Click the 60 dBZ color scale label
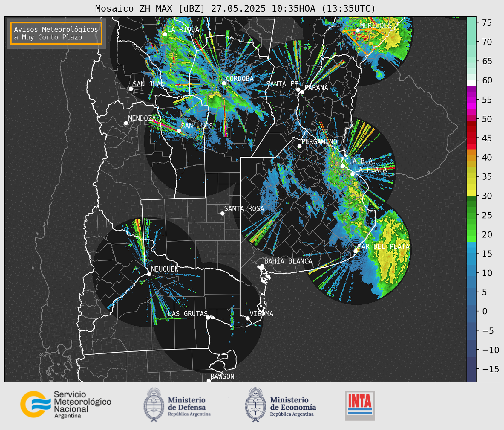Viewport: 504px width, 430px height. [x=487, y=81]
